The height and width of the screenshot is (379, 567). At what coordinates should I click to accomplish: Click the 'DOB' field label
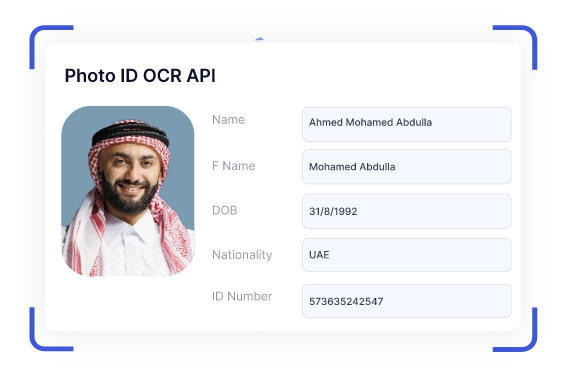(225, 210)
